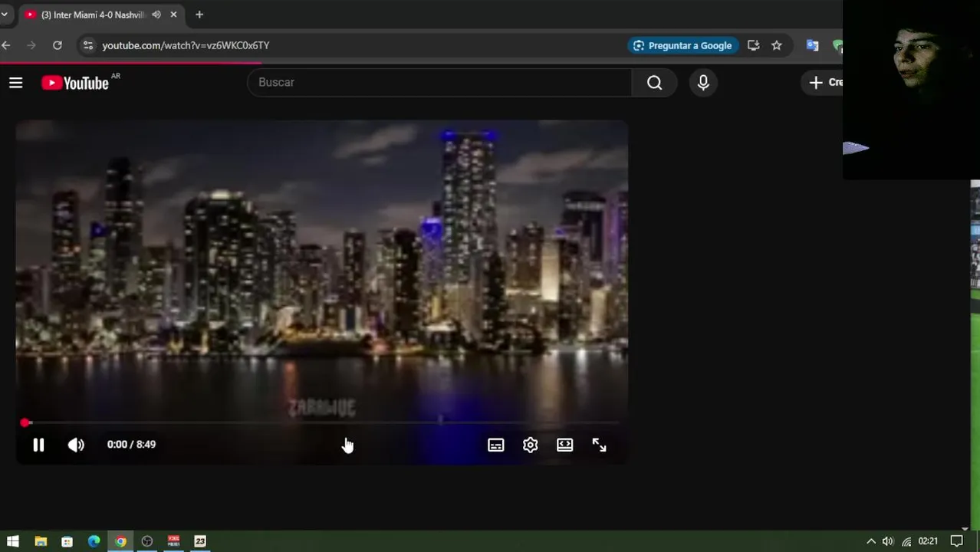Seek along the video progress bar
The width and height of the screenshot is (980, 552).
[322, 422]
